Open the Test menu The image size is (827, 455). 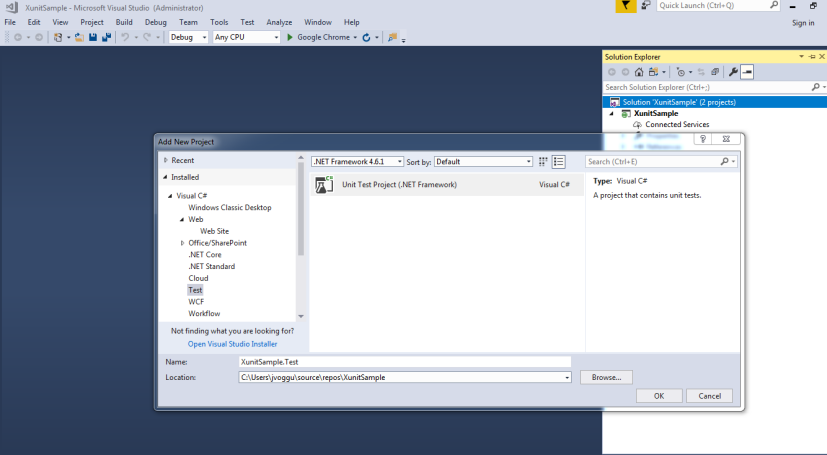coord(247,22)
